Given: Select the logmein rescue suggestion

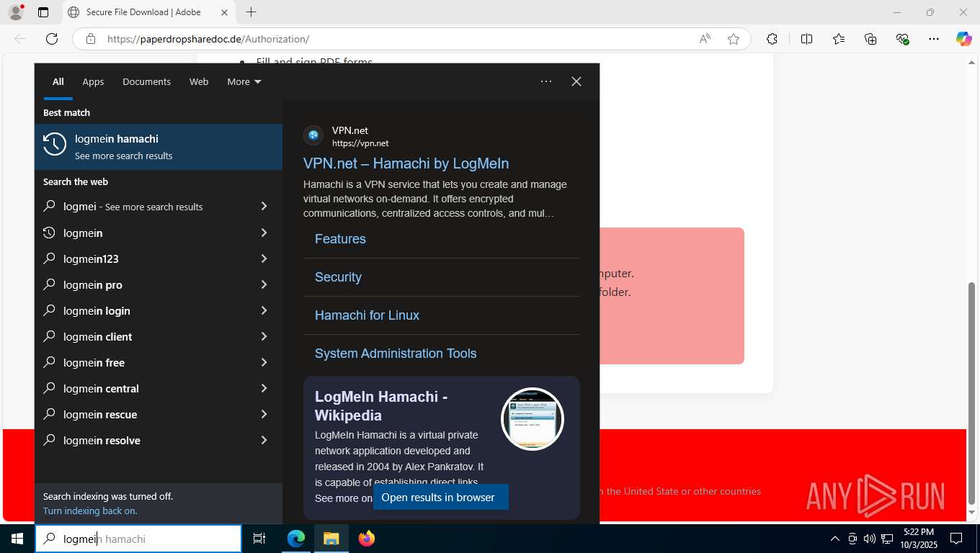Looking at the screenshot, I should pos(159,414).
